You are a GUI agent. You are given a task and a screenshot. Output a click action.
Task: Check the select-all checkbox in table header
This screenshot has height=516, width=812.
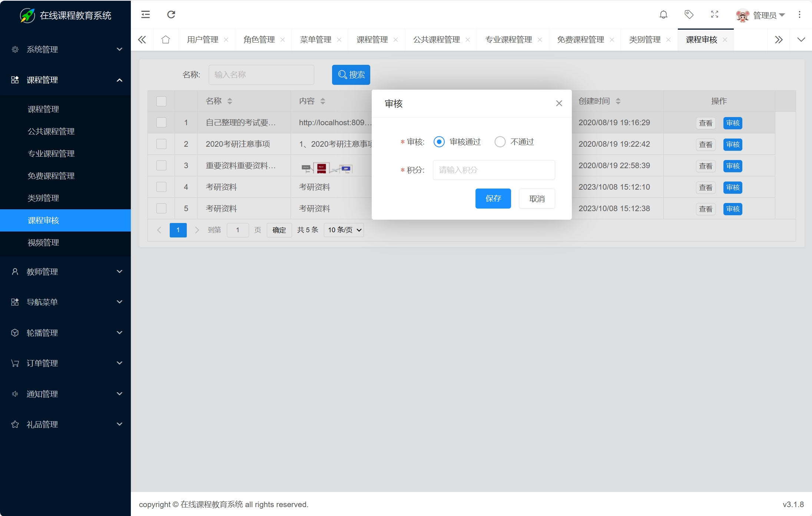(161, 101)
